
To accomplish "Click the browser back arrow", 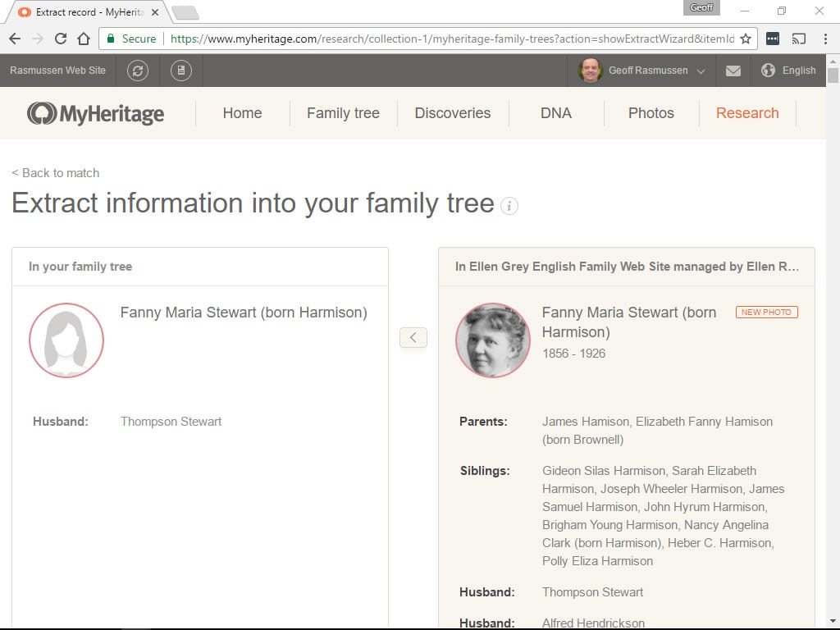I will click(15, 39).
